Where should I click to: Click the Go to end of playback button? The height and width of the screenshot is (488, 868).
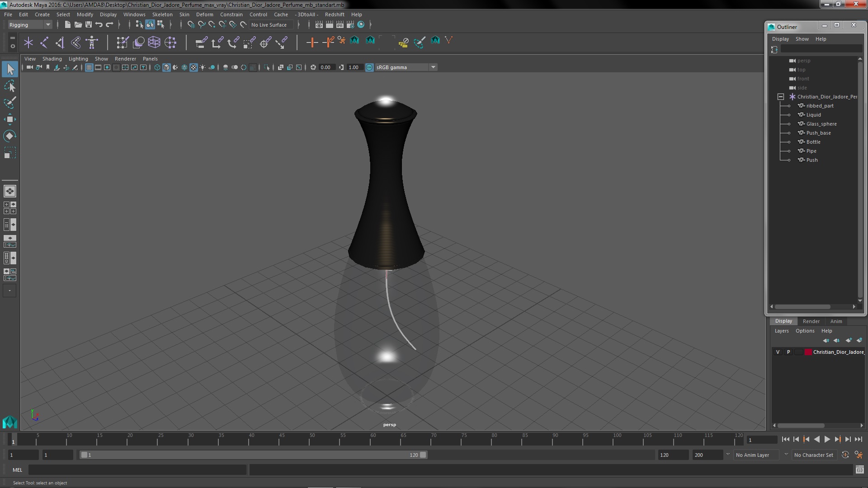pyautogui.click(x=858, y=439)
